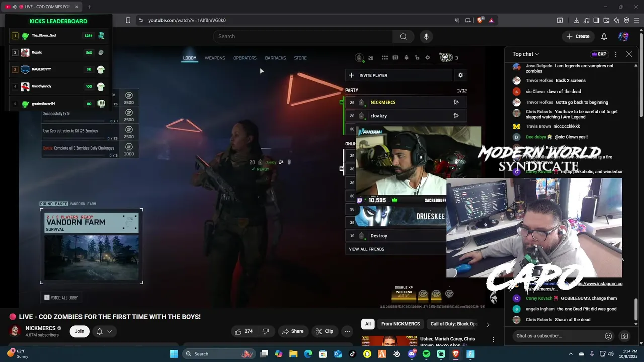Screen dimensions: 644x362
Task: Open the YouTube account avatar menu
Action: pos(623,36)
